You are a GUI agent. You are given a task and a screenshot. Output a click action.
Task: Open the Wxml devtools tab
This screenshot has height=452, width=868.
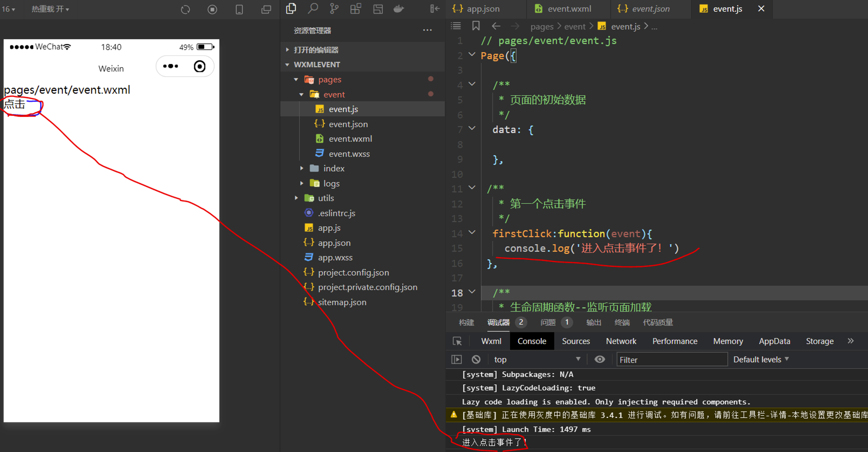491,341
